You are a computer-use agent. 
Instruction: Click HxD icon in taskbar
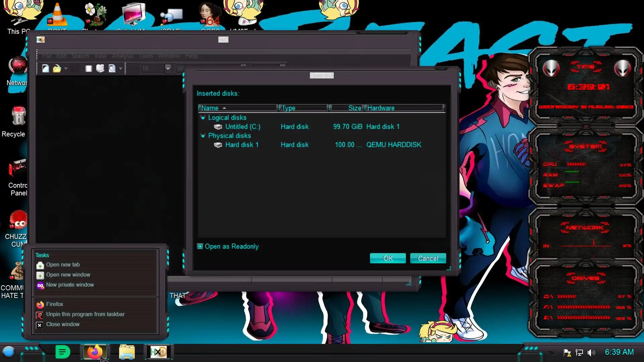[x=158, y=352]
